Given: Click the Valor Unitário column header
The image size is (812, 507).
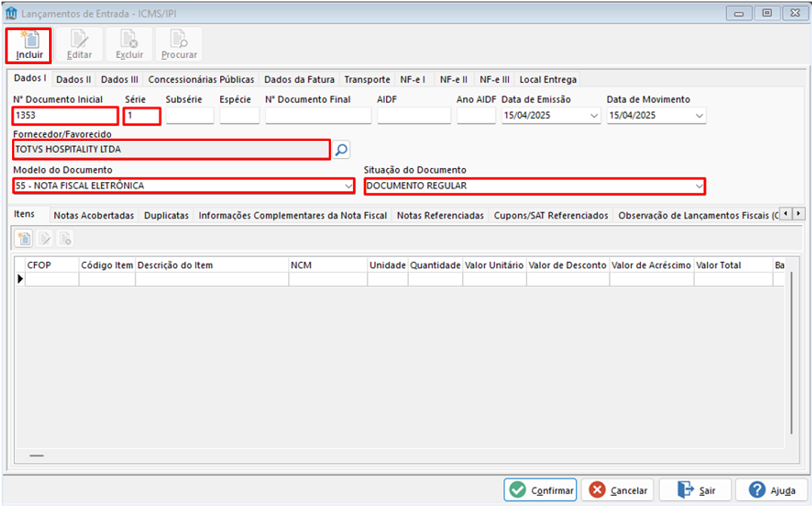Looking at the screenshot, I should tap(494, 265).
